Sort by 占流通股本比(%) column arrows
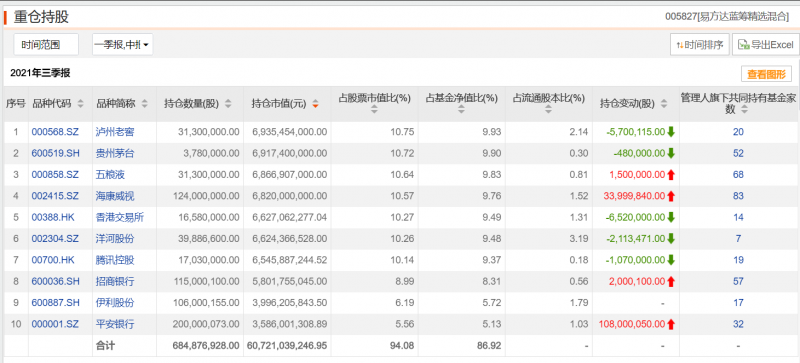Image resolution: width=800 pixels, height=363 pixels. coord(549,109)
